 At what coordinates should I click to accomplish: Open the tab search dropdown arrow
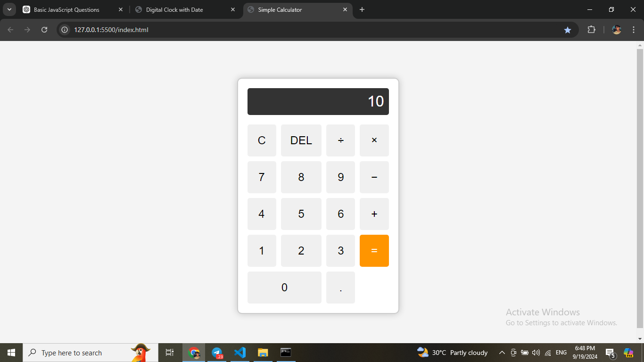9,9
